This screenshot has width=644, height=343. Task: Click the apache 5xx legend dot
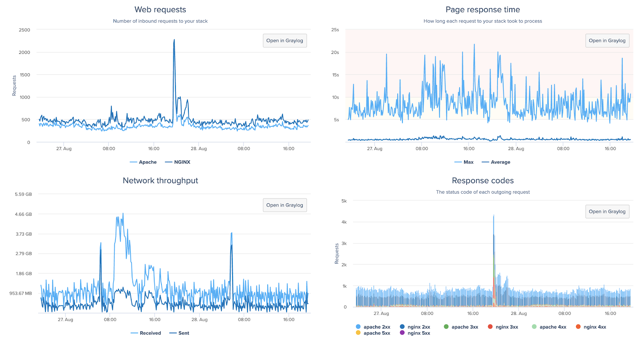[358, 333]
